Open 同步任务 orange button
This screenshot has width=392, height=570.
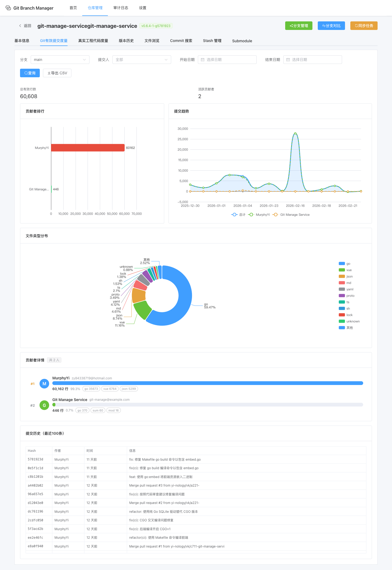[364, 26]
